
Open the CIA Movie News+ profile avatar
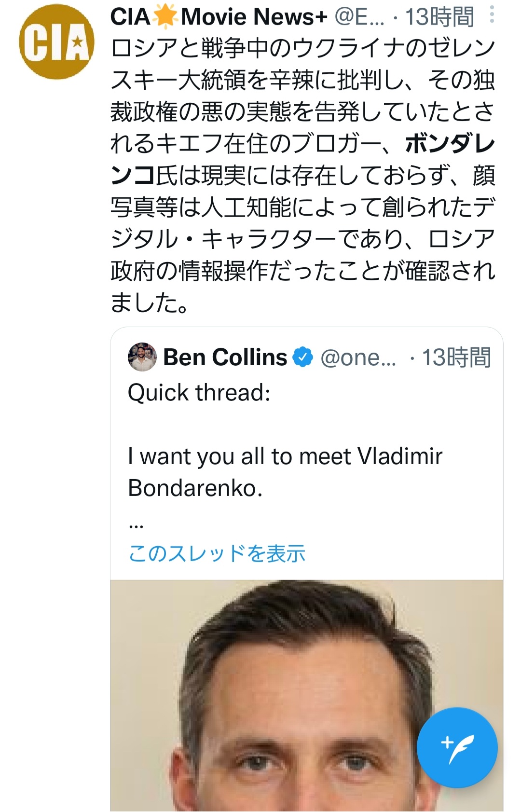pyautogui.click(x=56, y=42)
